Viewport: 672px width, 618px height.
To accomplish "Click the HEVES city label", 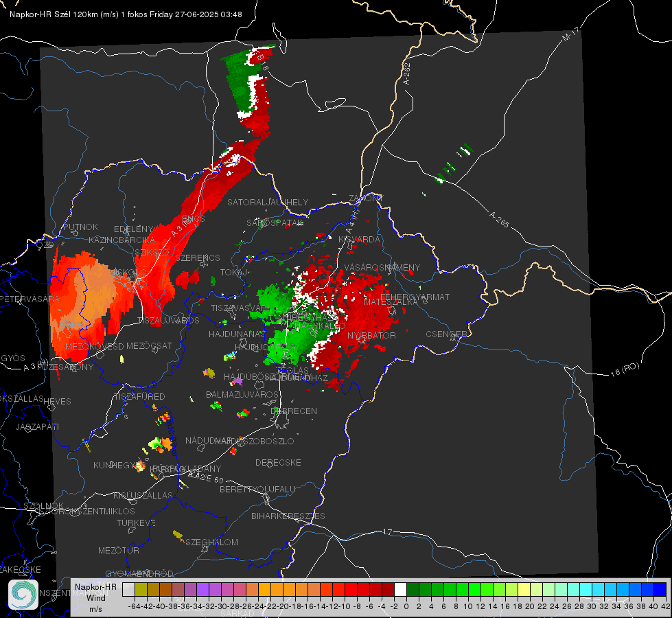I will (58, 402).
